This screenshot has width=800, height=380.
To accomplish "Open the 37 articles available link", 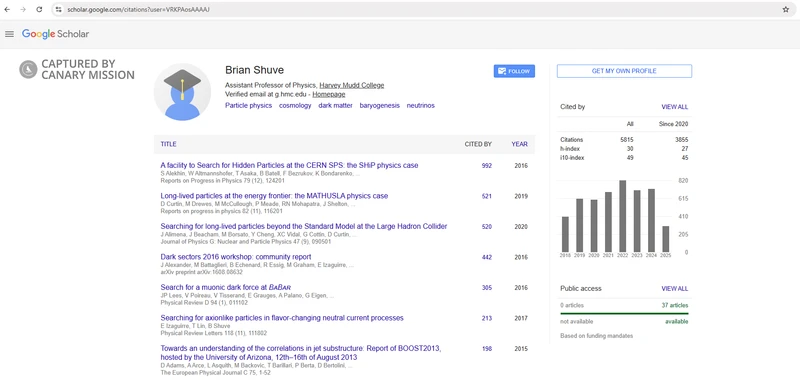I will 674,306.
